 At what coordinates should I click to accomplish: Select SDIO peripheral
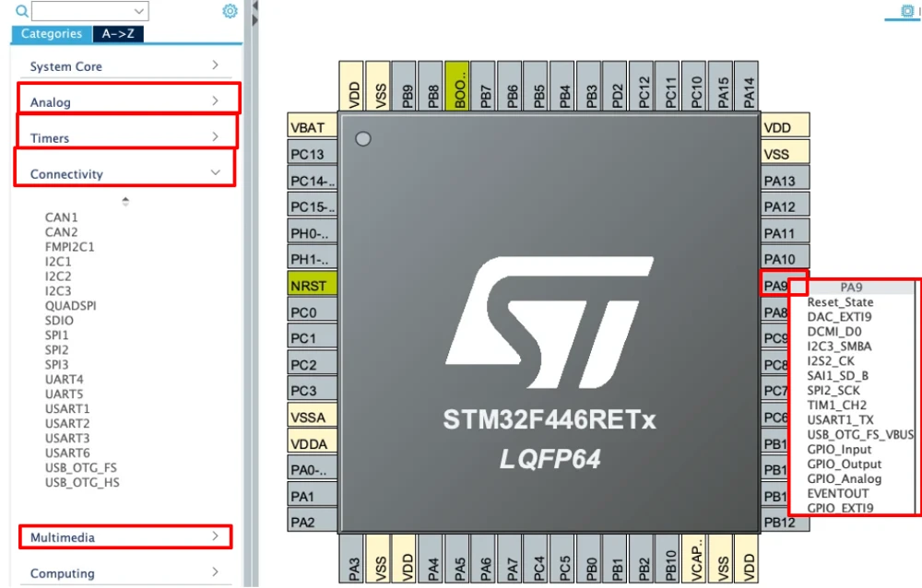59,321
